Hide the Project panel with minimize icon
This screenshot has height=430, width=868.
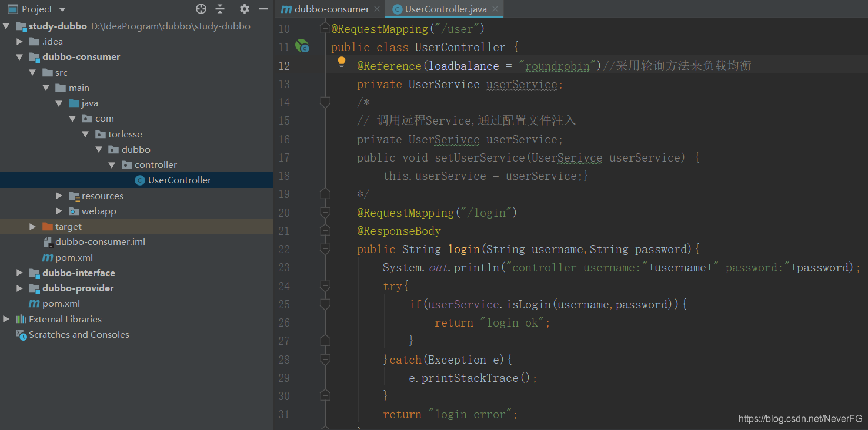[x=263, y=9]
